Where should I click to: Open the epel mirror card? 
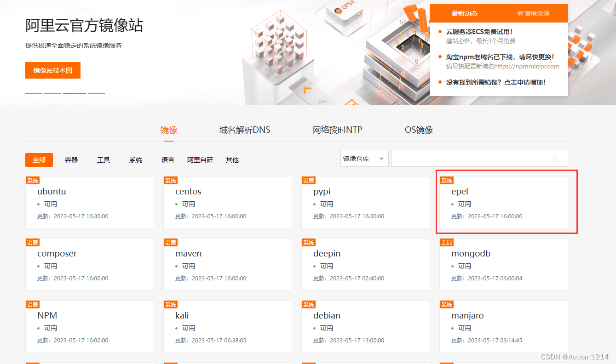point(504,202)
